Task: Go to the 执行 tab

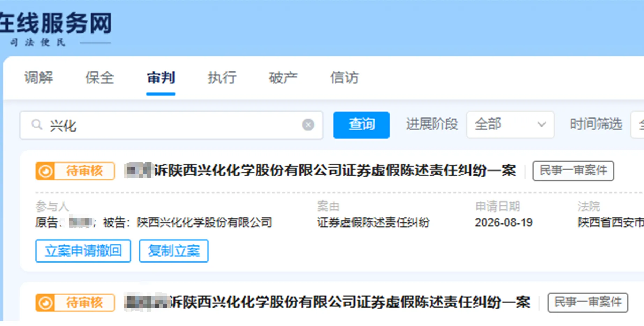Action: point(222,77)
